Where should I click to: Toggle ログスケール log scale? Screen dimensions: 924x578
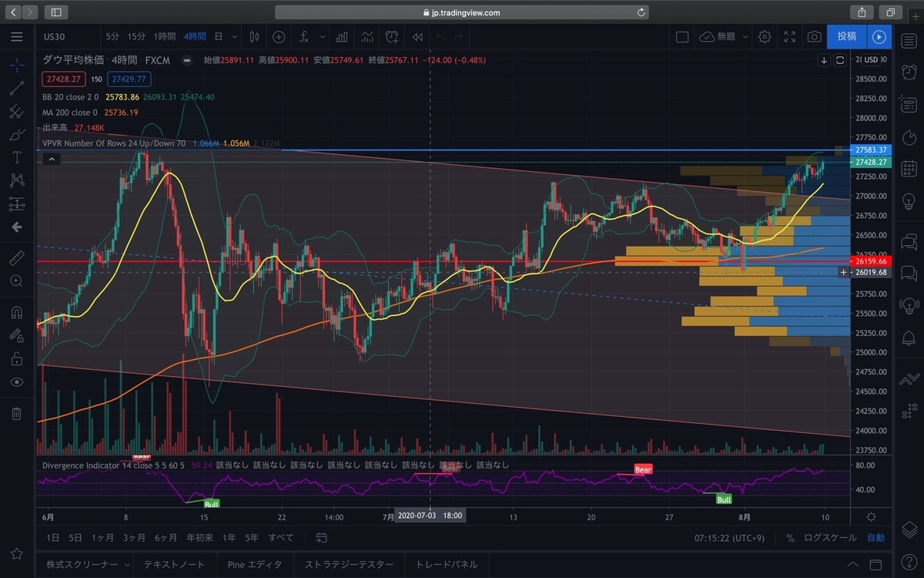coord(830,538)
